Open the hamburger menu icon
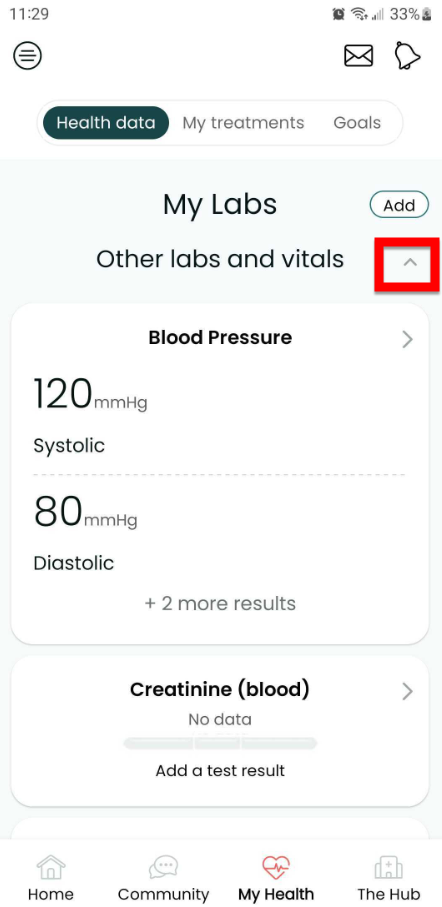 [27, 56]
